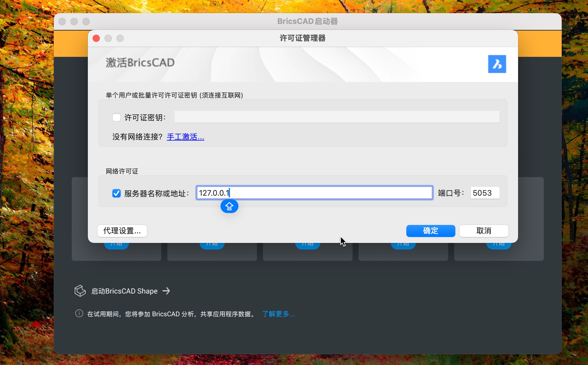Click the server address field showing 127.0.0.1
The image size is (588, 365).
tap(314, 193)
